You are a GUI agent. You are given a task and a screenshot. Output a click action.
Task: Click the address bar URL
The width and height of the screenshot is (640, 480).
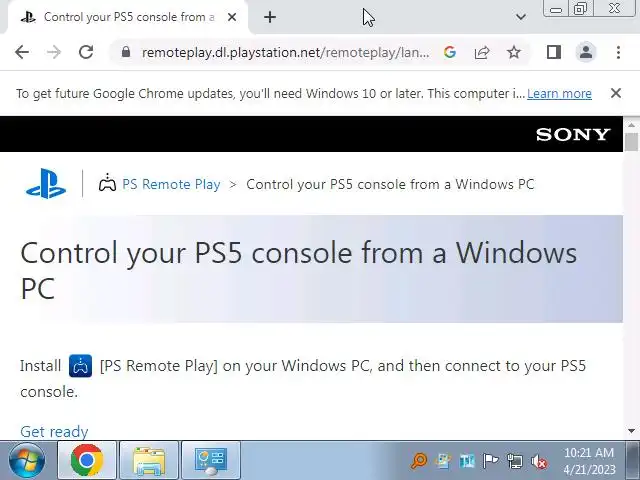(285, 52)
